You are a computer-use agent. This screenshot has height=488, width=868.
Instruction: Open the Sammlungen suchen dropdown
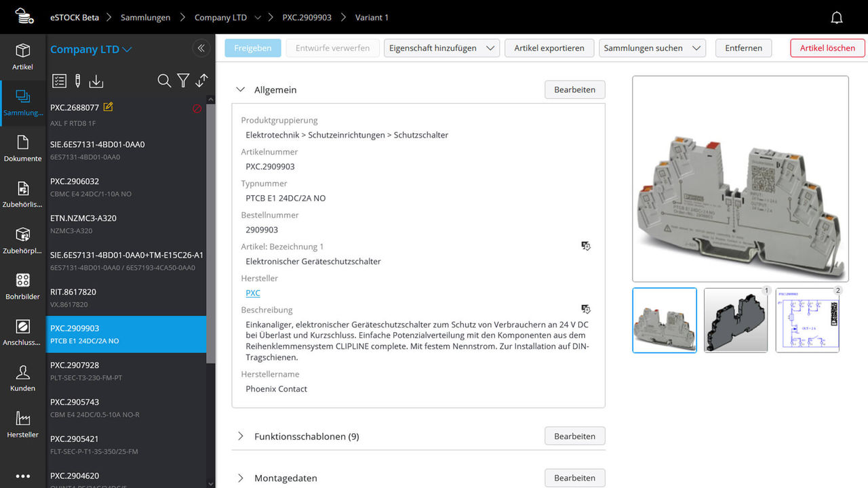pyautogui.click(x=652, y=48)
